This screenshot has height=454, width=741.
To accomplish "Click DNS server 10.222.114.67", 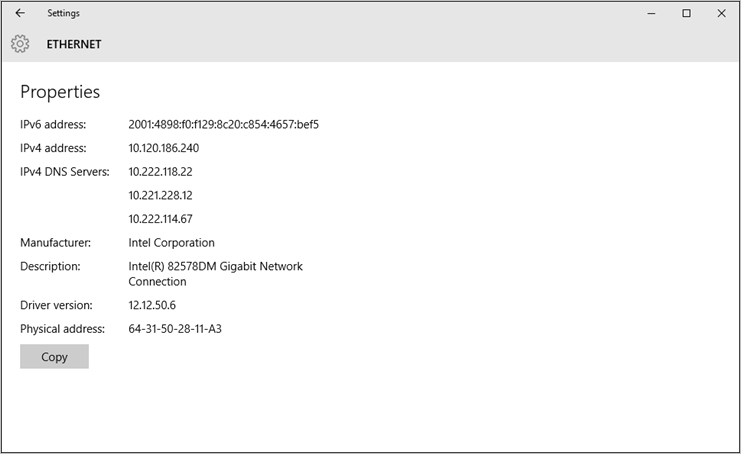I will pos(160,219).
